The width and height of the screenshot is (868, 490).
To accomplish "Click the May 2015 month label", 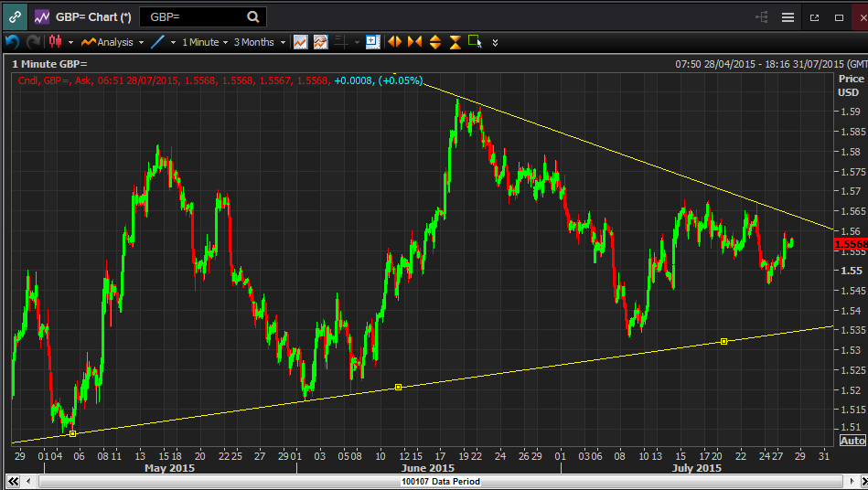I will click(x=169, y=468).
